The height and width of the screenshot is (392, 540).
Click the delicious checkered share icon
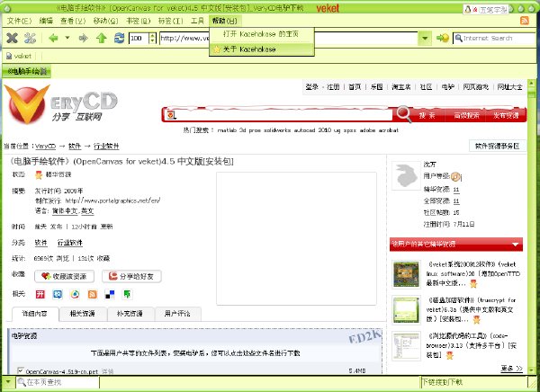click(110, 294)
